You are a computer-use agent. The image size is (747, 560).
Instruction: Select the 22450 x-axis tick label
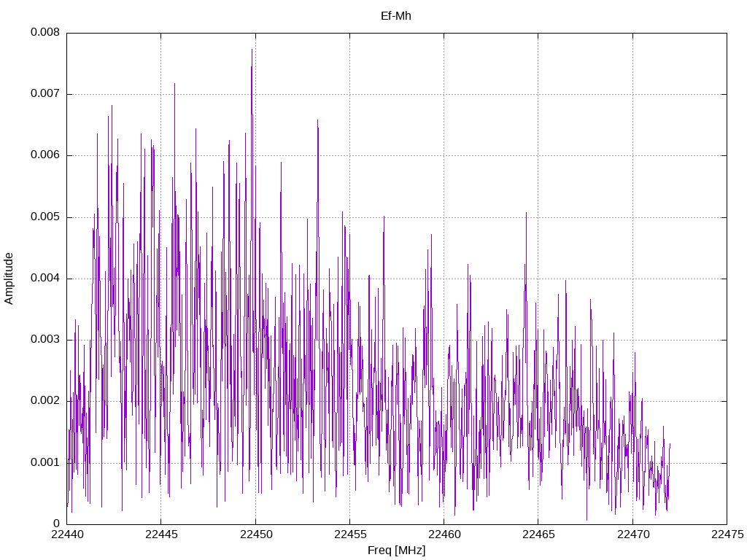click(255, 535)
